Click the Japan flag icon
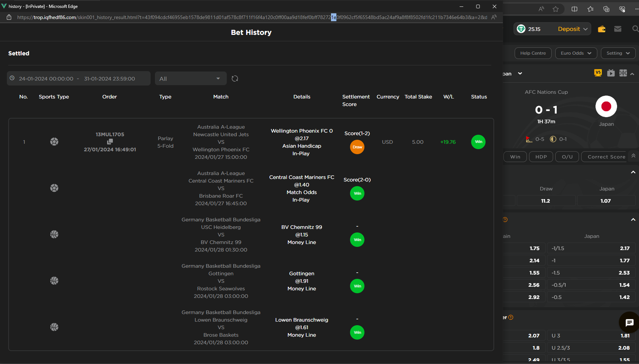This screenshot has height=364, width=639. (606, 106)
